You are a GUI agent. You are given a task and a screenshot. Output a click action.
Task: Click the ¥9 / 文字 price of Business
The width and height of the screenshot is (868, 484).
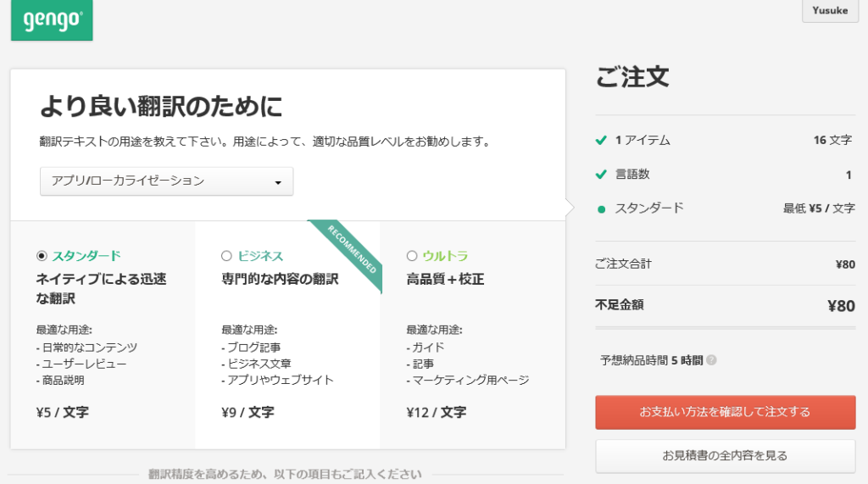[248, 413]
